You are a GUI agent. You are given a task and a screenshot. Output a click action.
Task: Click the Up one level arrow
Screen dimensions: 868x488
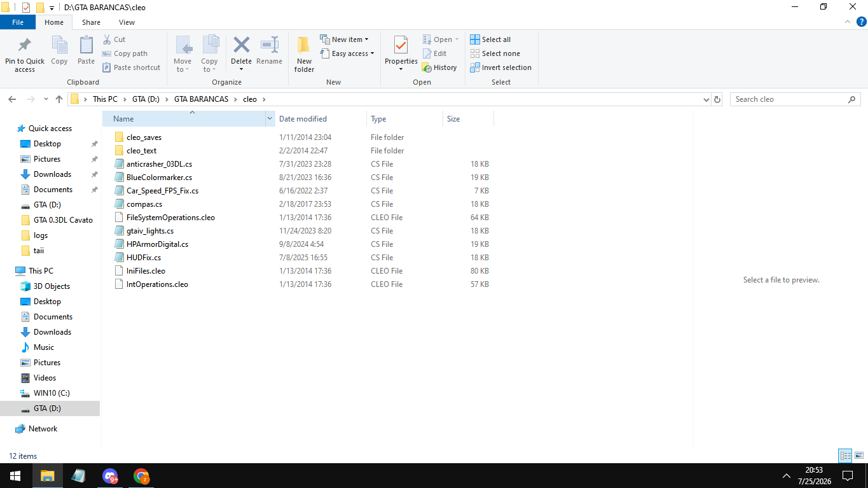click(x=59, y=99)
